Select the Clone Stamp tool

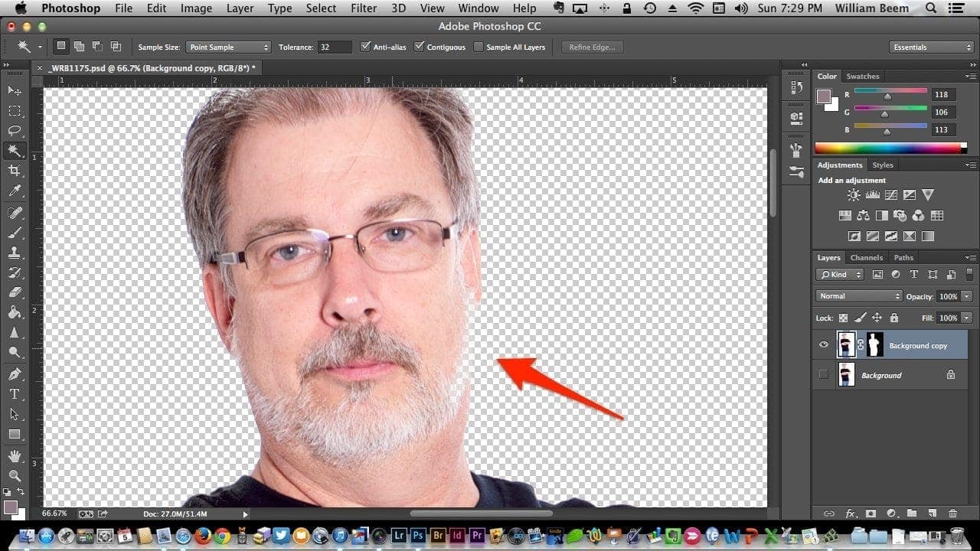15,252
